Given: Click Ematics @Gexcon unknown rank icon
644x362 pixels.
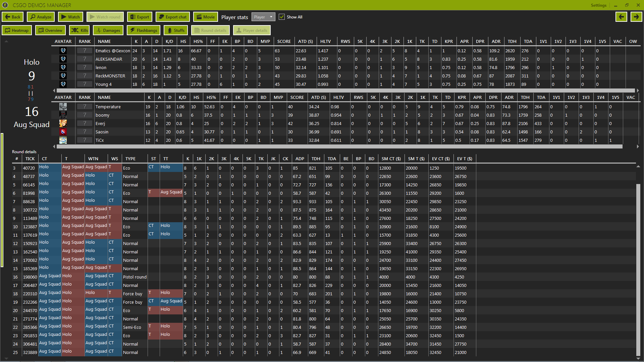Looking at the screenshot, I should pos(85,51).
